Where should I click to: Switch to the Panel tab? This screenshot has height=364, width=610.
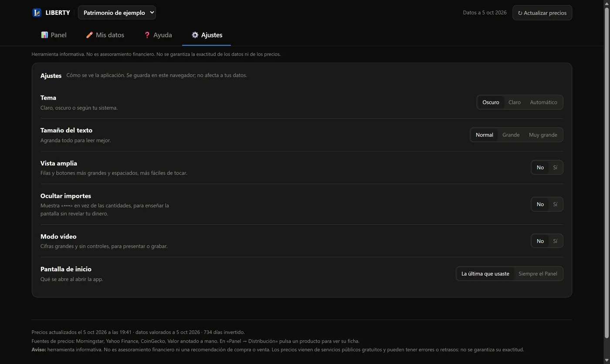tap(54, 35)
